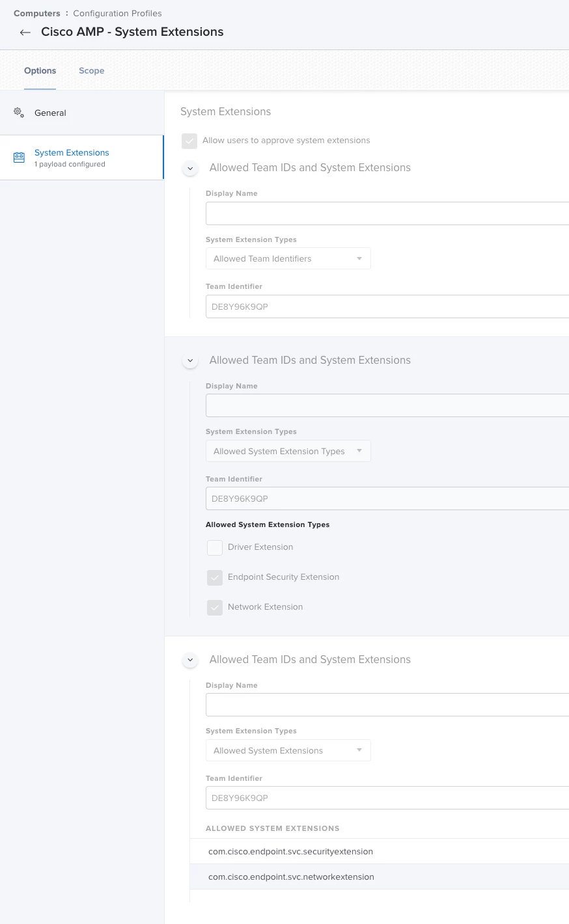Uncheck the Endpoint Security Extension checkbox
Viewport: 569px width, 924px height.
click(x=215, y=577)
